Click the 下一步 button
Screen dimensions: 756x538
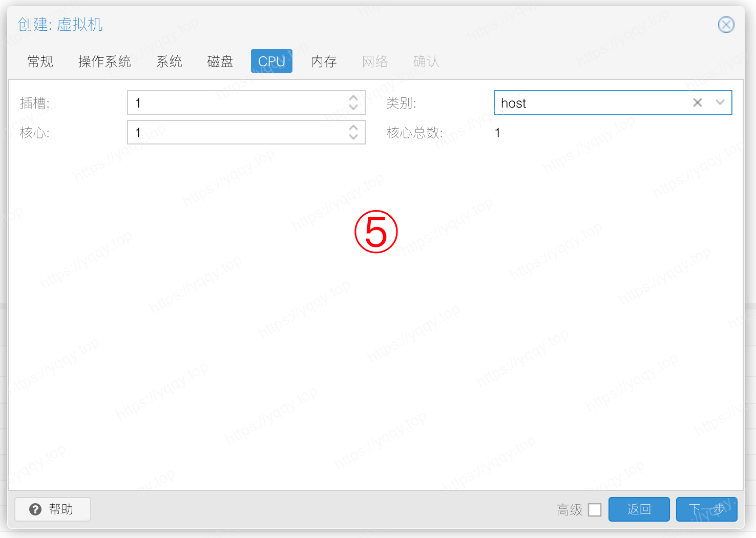coord(706,509)
